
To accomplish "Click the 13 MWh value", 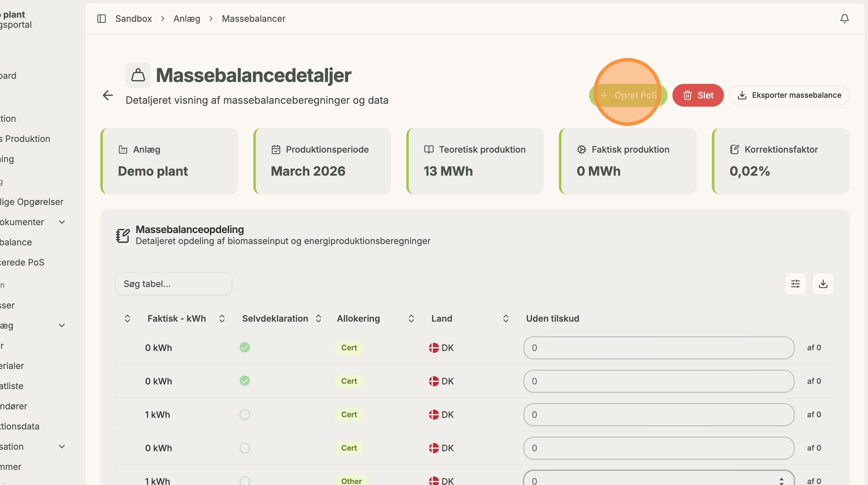I will [x=448, y=172].
